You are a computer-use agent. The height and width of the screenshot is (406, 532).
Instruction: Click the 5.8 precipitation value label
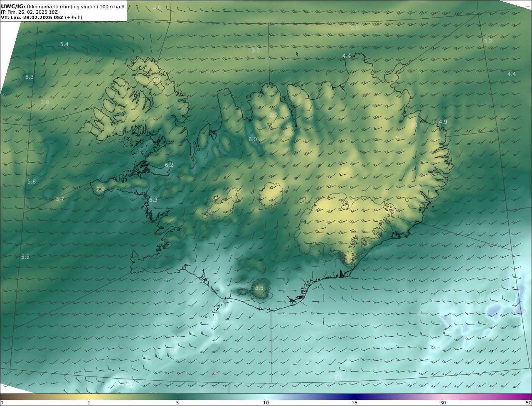[32, 182]
